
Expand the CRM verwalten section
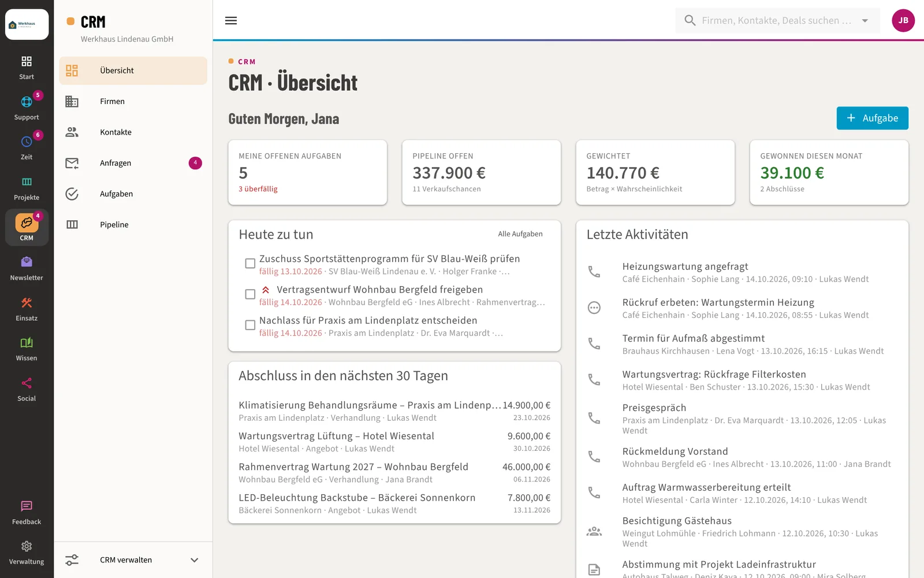[133, 560]
